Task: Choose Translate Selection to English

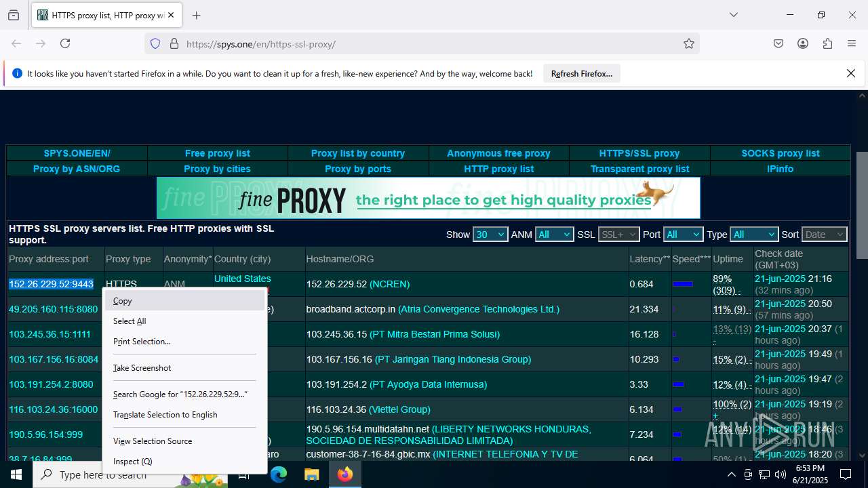Action: tap(184, 415)
